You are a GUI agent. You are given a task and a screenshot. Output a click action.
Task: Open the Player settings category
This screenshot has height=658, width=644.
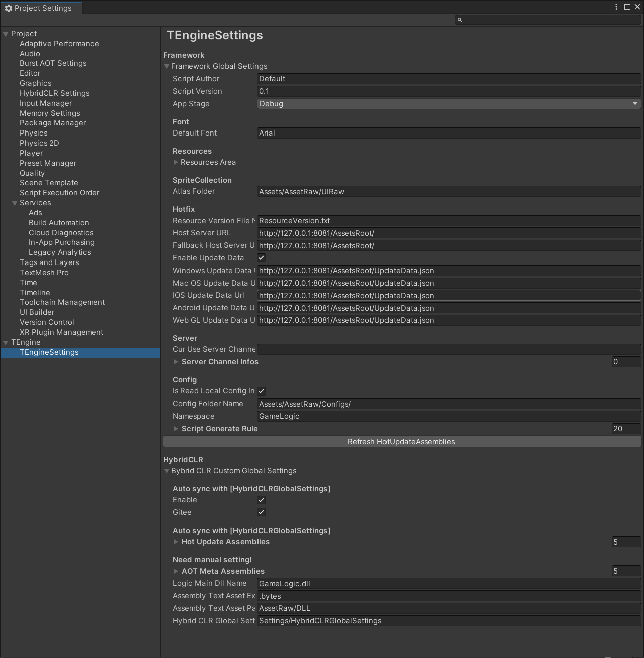(x=31, y=153)
